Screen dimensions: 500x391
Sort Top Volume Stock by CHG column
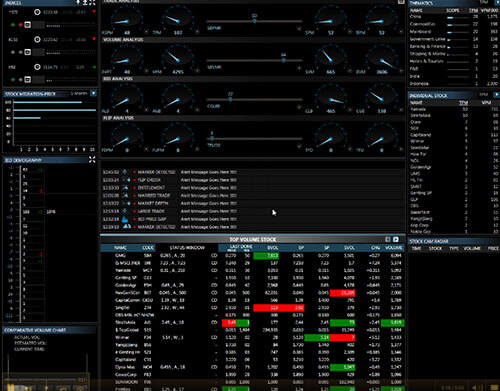pos(375,248)
